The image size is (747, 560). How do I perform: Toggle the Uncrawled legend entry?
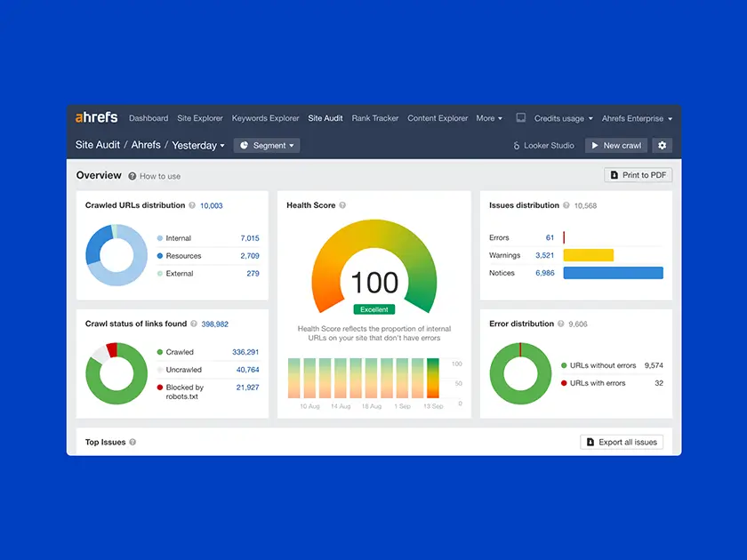tap(182, 368)
